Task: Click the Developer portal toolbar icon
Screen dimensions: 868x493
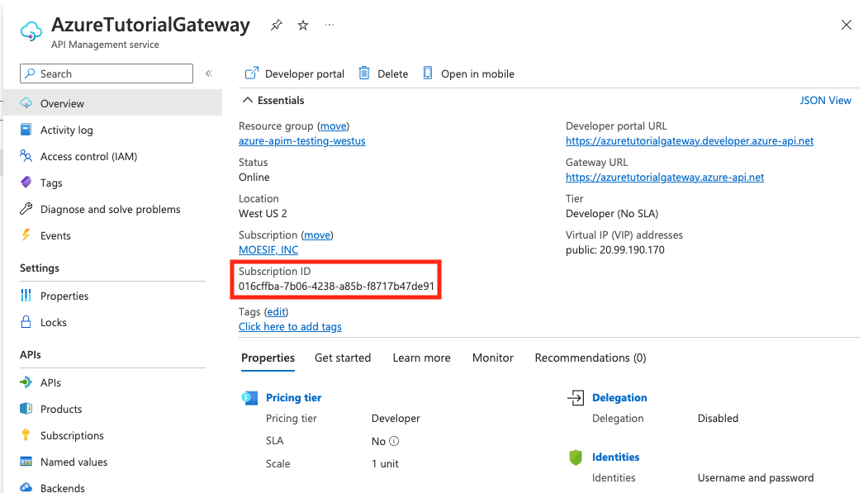Action: click(x=252, y=73)
